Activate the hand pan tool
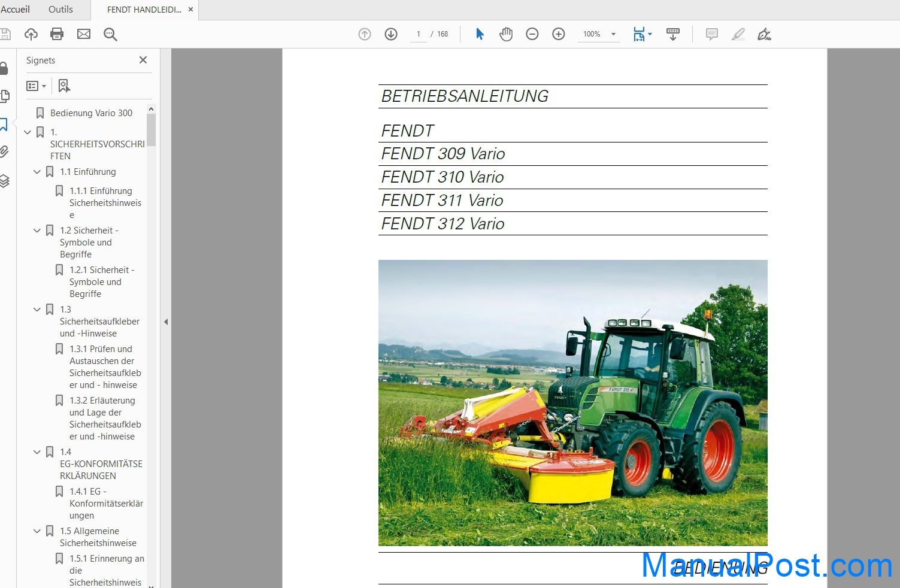 point(506,34)
